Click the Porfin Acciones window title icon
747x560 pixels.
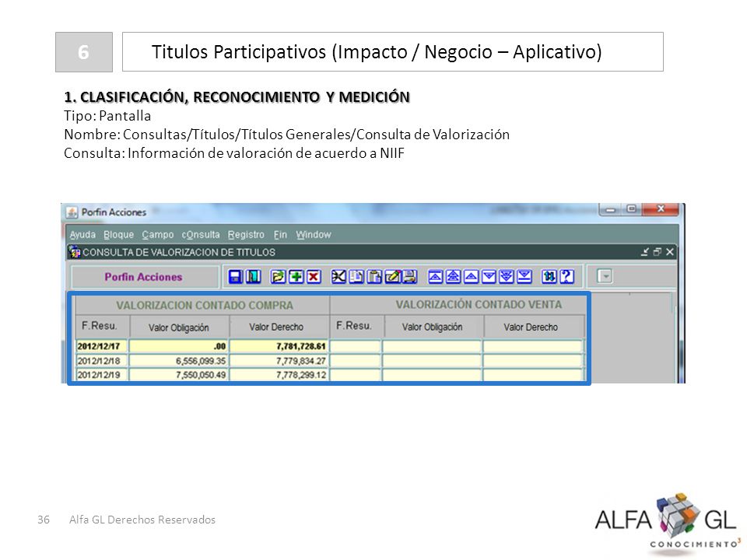point(72,212)
